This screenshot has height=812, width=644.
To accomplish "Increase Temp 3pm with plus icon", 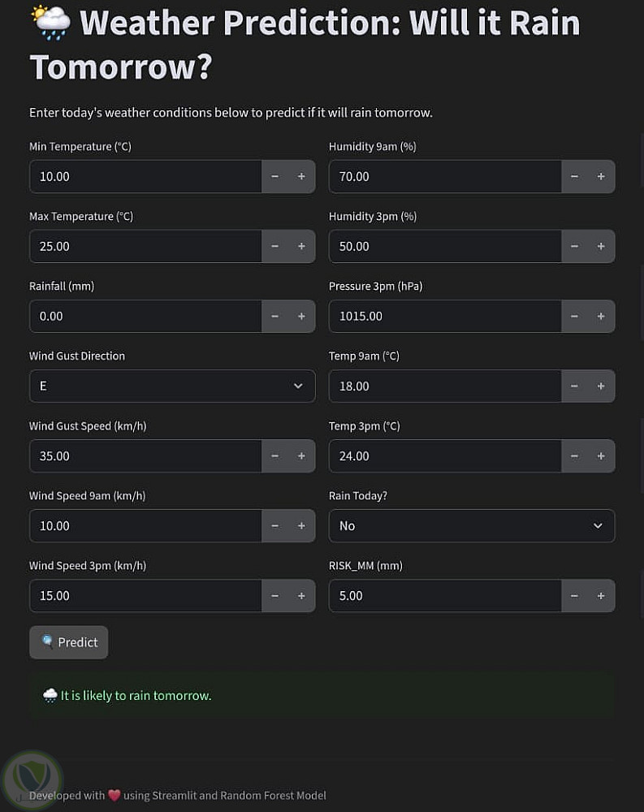I will pyautogui.click(x=601, y=456).
